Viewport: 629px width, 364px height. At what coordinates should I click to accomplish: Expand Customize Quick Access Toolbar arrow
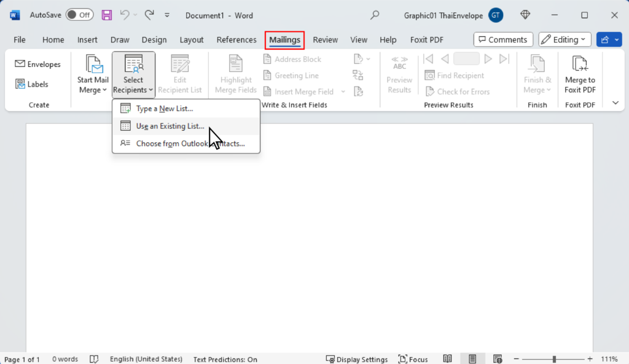(167, 15)
